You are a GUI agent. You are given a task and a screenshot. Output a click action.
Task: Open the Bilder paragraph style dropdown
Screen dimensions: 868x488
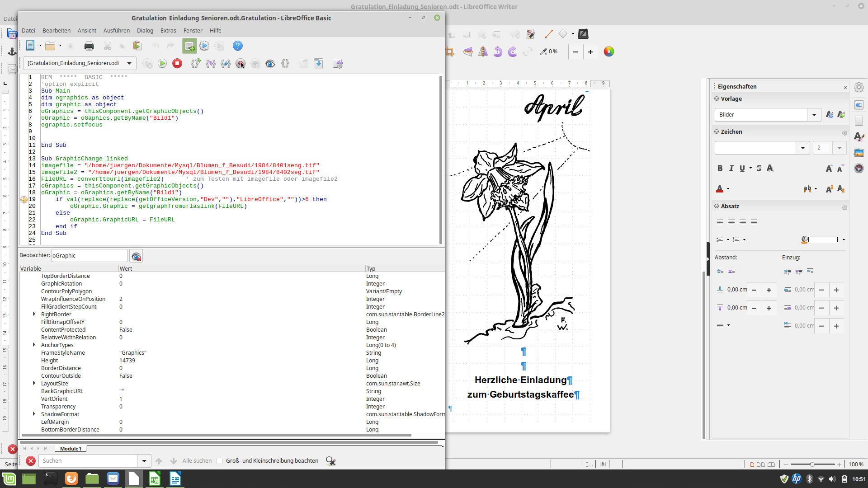(814, 115)
